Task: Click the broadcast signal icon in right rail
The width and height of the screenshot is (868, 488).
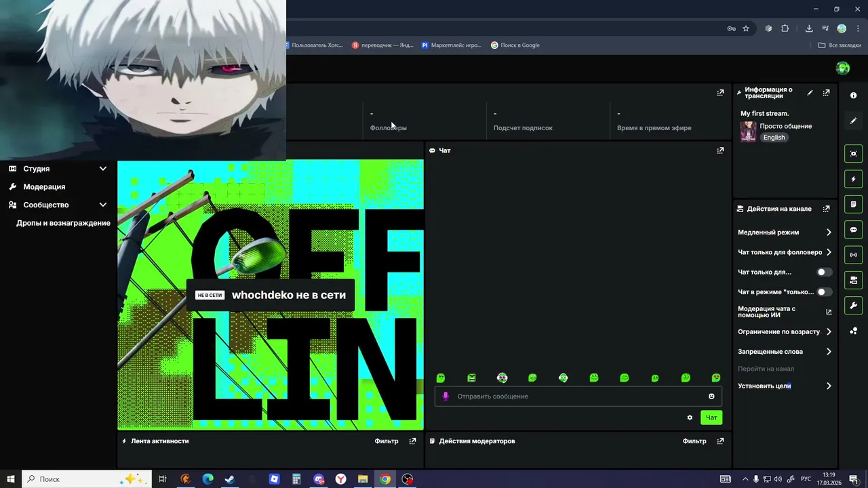Action: point(853,255)
